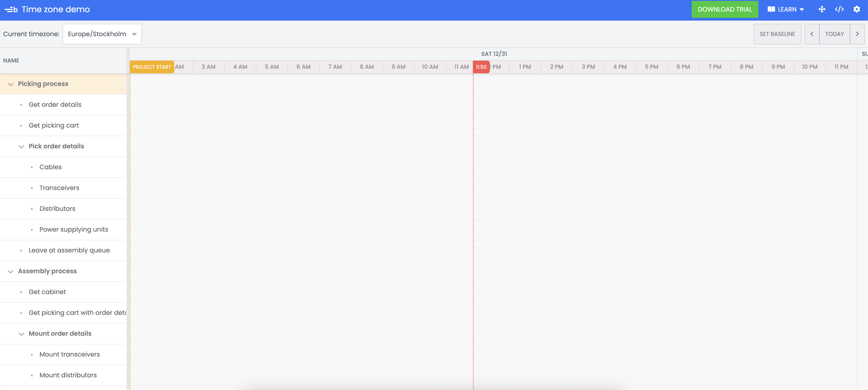
Task: Click the right arrow navigation icon
Action: pyautogui.click(x=858, y=34)
